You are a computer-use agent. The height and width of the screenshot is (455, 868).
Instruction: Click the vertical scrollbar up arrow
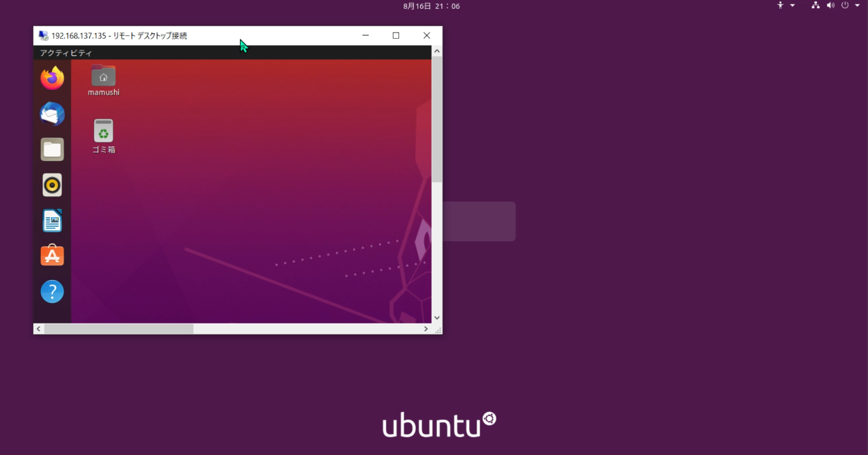coord(437,51)
